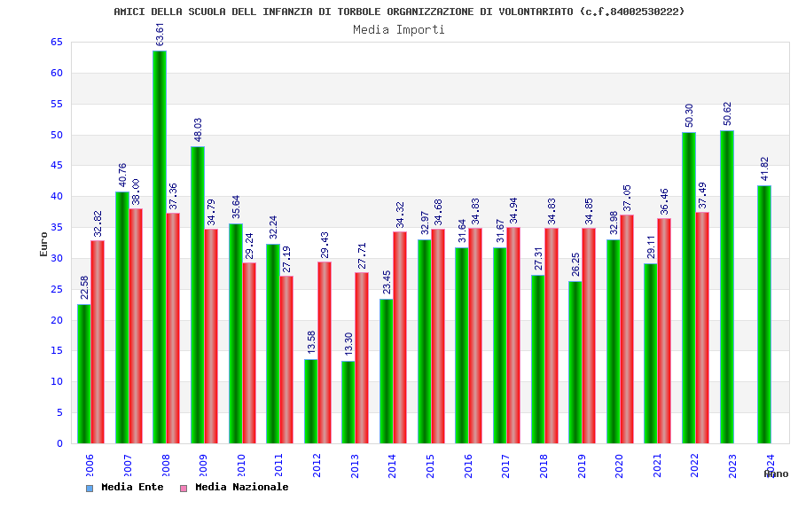The width and height of the screenshot is (798, 532).
Task: Click the green 2012 bar labeled 13.58
Action: [x=311, y=401]
